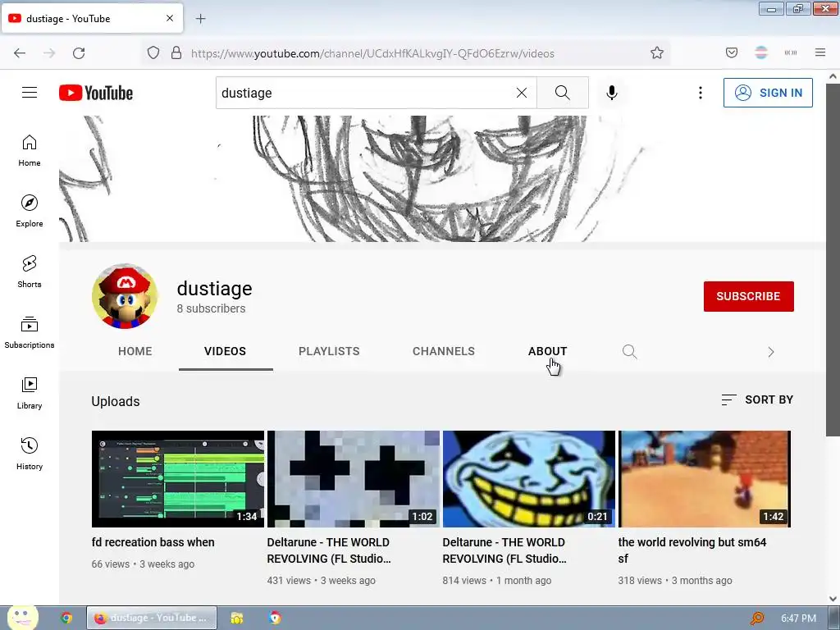Click the YouTube logo
Screen dimensions: 840x630
[96, 93]
